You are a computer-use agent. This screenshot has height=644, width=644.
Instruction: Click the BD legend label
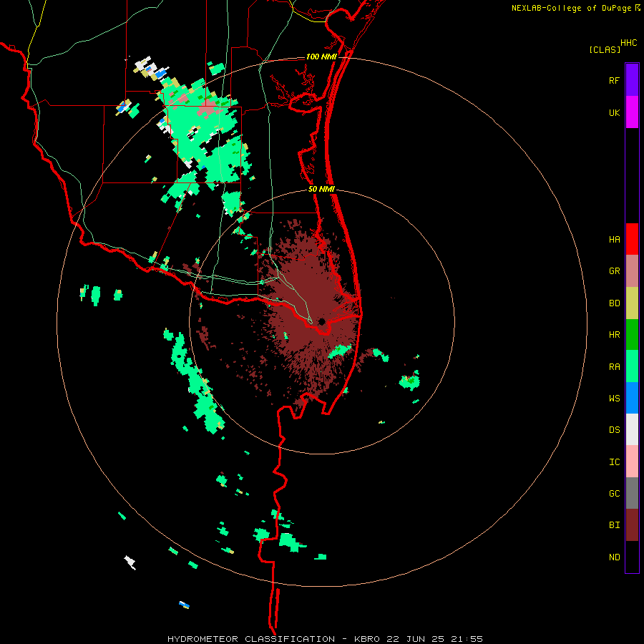click(x=614, y=303)
